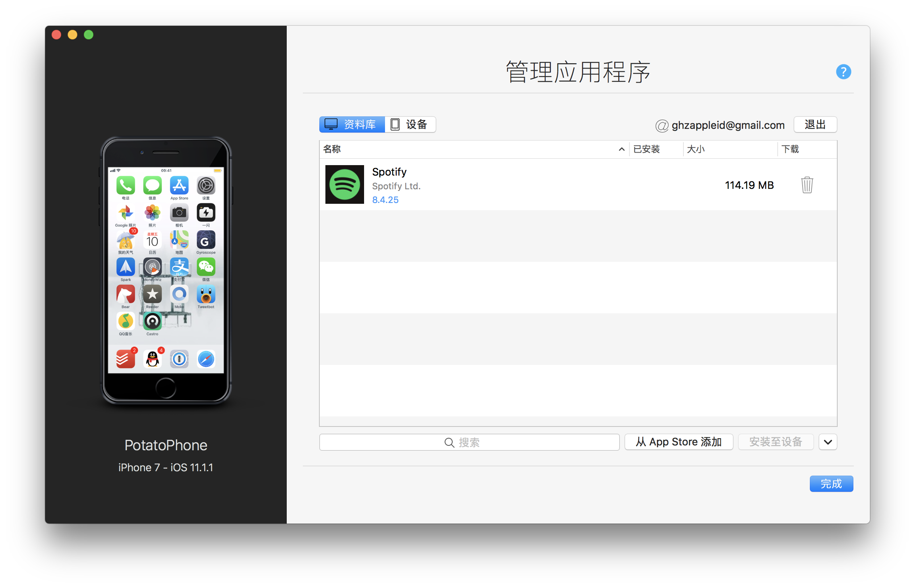The width and height of the screenshot is (915, 588).
Task: Click the Castro icon on device screen
Action: 152,321
